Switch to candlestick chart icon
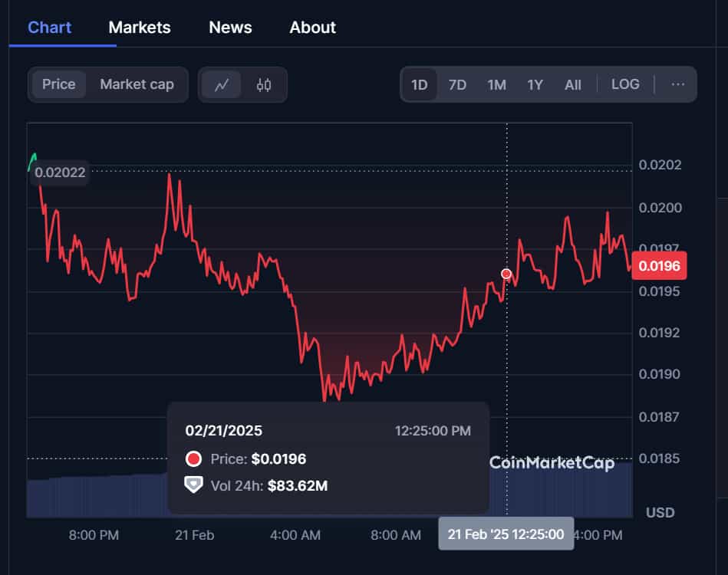Image resolution: width=728 pixels, height=575 pixels. (264, 85)
